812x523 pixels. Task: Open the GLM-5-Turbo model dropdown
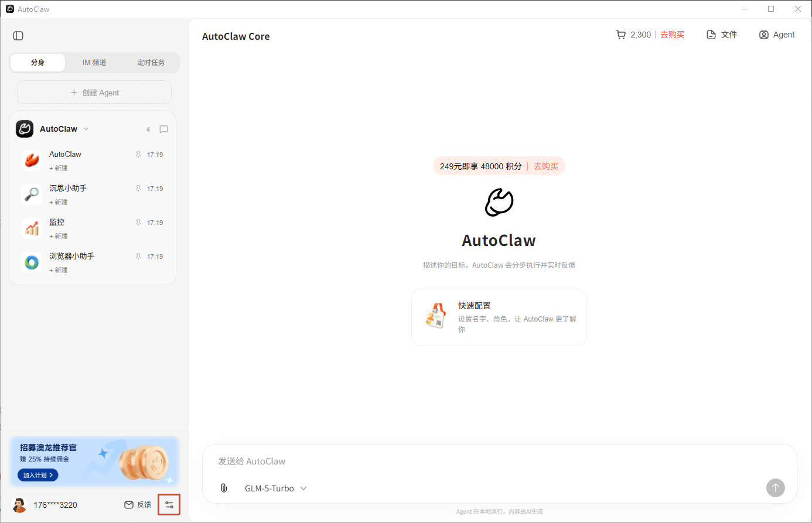pos(275,488)
